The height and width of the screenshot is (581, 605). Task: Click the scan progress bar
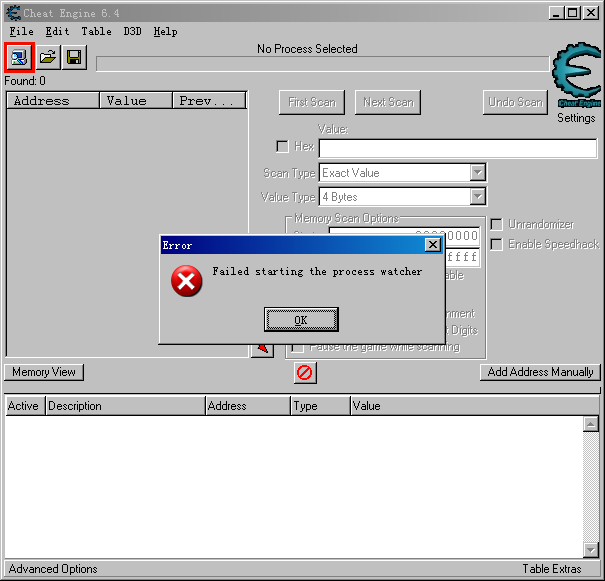pyautogui.click(x=322, y=64)
